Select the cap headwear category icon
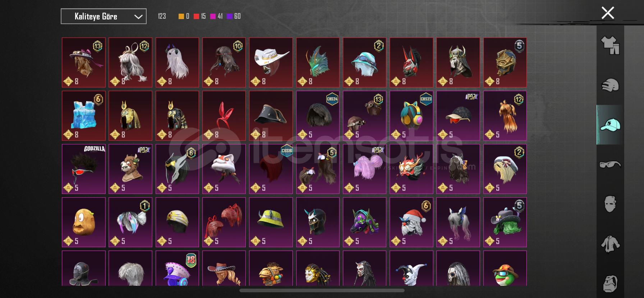Viewport: 644px width, 298px height. click(610, 125)
